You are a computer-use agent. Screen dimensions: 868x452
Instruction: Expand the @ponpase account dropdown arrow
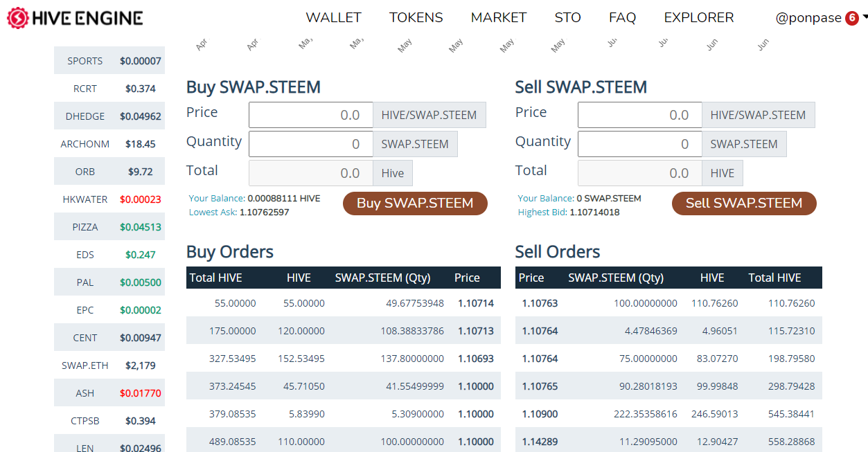point(865,16)
